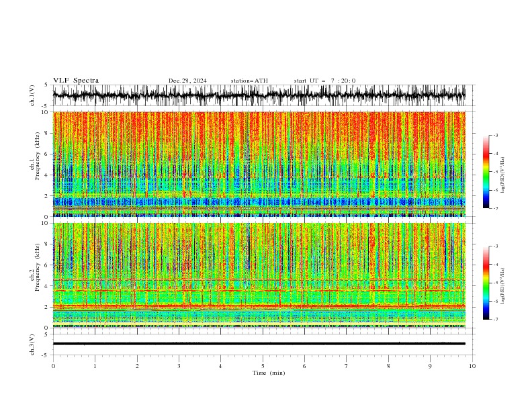Click the 'VLF Spectra' title text
Viewport: 532px width, 411px height.
[76, 81]
